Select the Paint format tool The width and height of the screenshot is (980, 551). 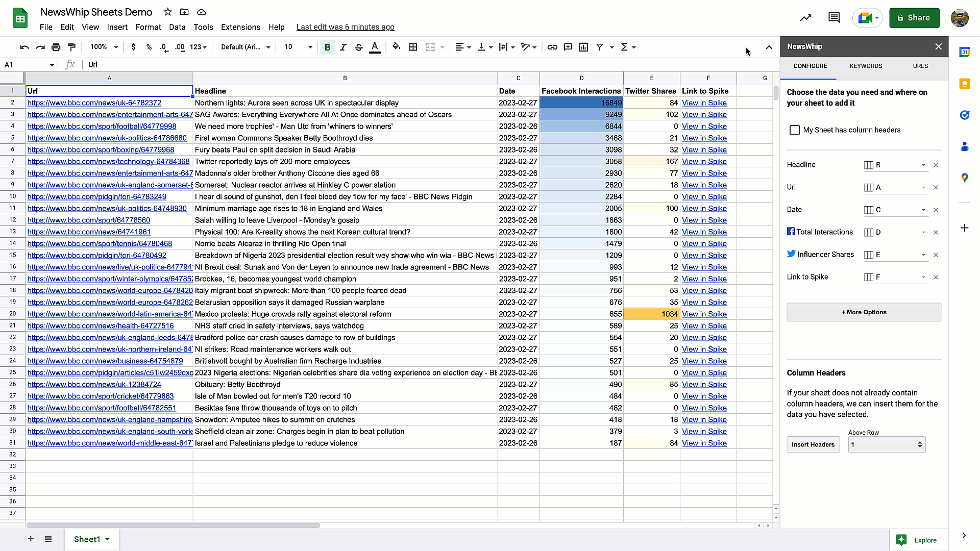click(72, 47)
